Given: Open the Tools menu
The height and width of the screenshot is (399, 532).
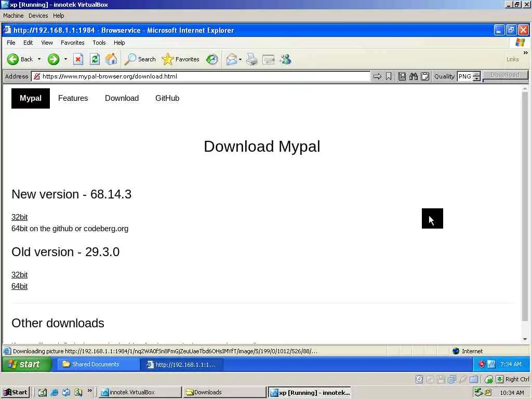Looking at the screenshot, I should point(99,43).
